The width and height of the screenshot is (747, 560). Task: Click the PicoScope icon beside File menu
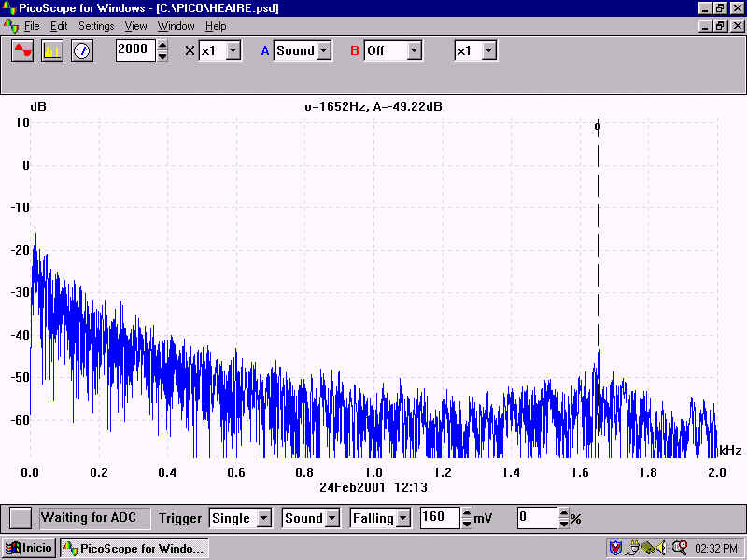(x=11, y=26)
